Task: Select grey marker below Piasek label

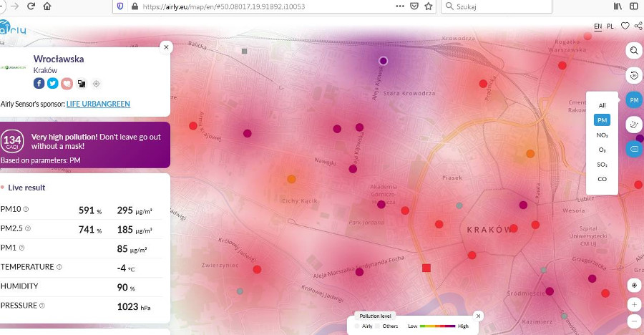Action: coord(459,205)
